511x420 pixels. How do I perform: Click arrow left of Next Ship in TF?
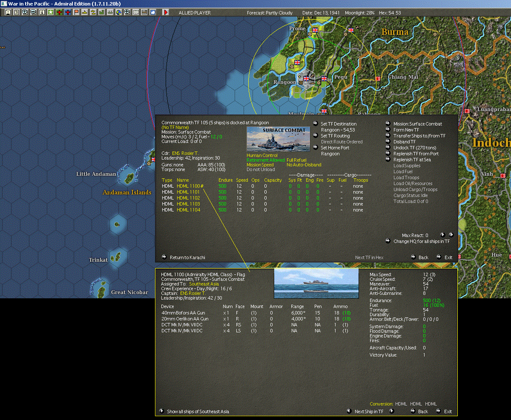click(x=350, y=411)
